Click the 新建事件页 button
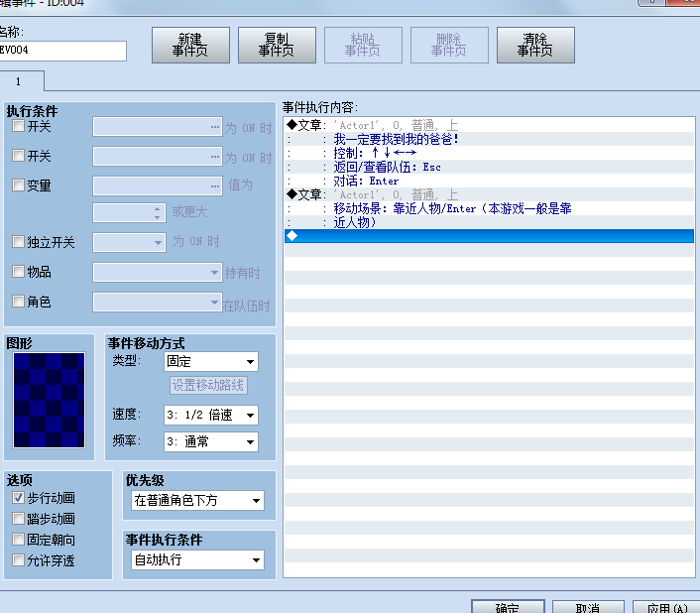This screenshot has width=700, height=613. tap(190, 45)
